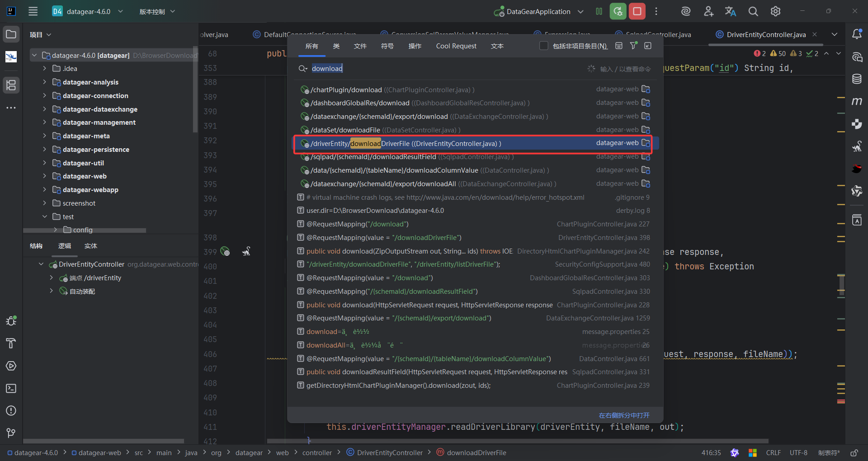Enable include non-project items checkbox
Screen dimensions: 868x461
(x=544, y=46)
